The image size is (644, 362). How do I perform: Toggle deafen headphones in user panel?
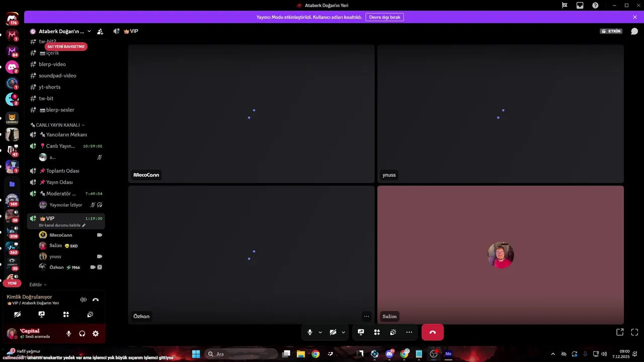tap(82, 333)
